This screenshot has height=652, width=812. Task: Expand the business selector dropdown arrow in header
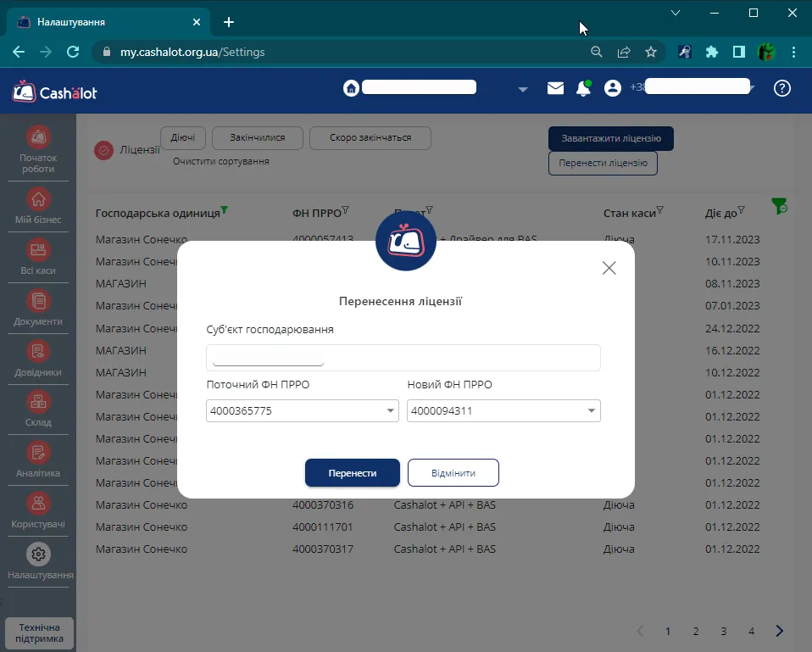click(522, 90)
